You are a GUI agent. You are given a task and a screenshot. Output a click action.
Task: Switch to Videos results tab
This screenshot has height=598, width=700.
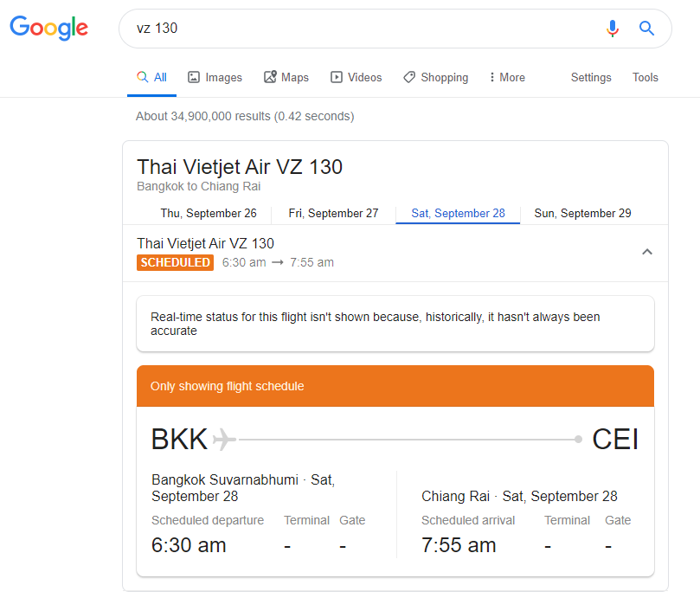coord(356,77)
